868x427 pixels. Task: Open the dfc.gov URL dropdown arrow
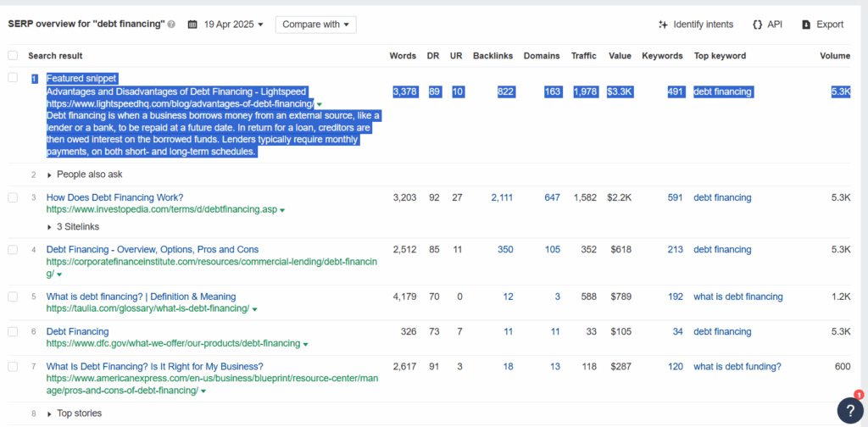[305, 344]
